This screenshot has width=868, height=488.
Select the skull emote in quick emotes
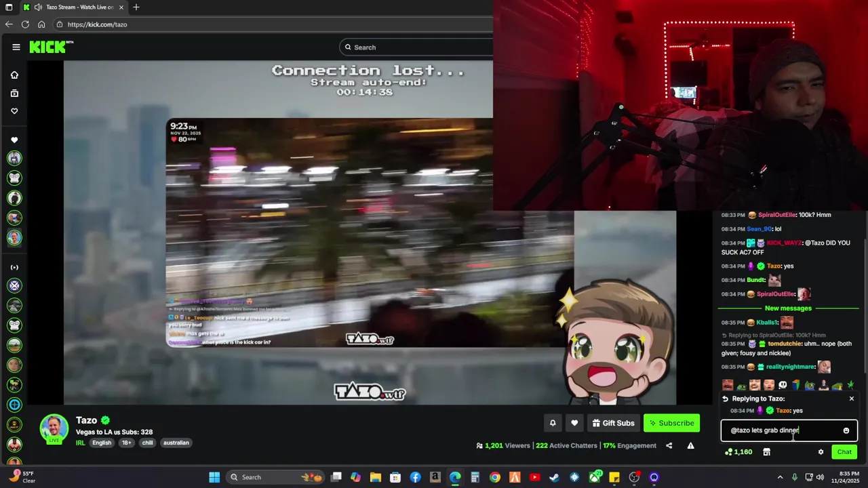[x=783, y=385]
